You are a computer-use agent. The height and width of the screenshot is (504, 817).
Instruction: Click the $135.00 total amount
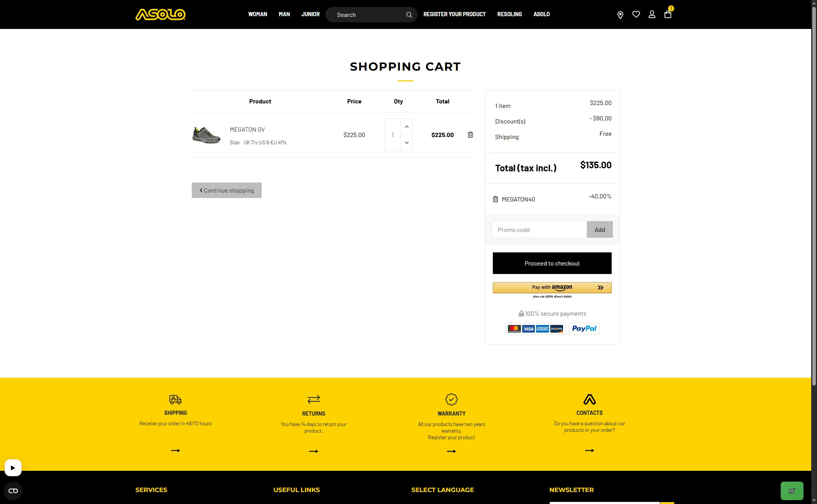pyautogui.click(x=596, y=165)
